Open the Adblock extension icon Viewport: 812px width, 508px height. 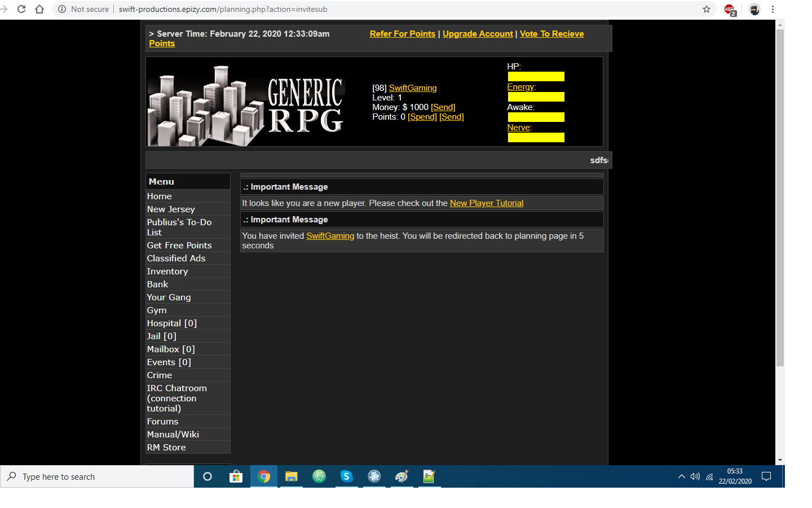[x=730, y=10]
